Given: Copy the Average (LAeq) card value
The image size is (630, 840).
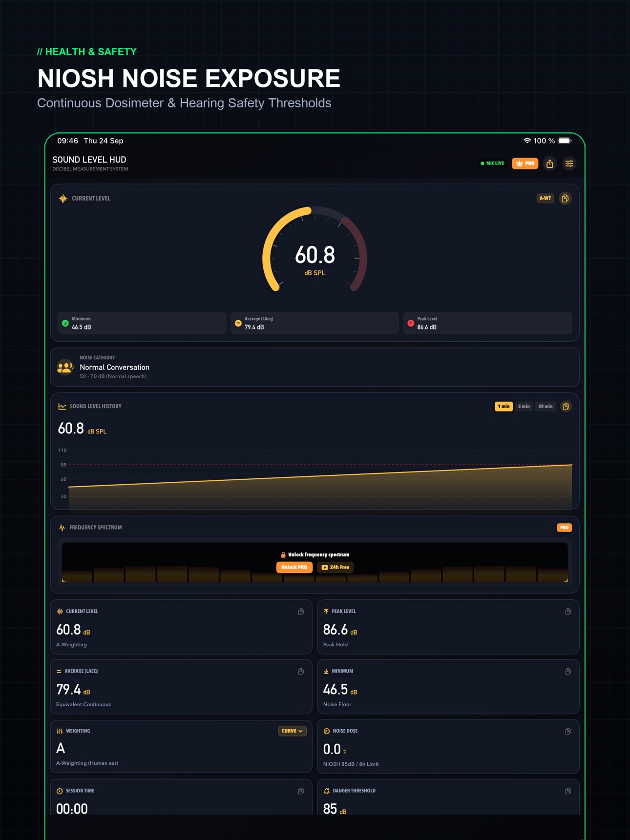Looking at the screenshot, I should click(x=301, y=672).
